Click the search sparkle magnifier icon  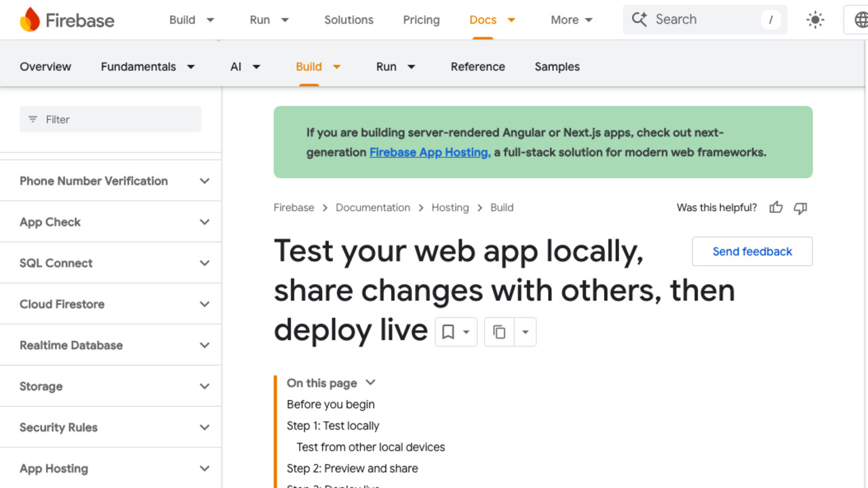639,20
